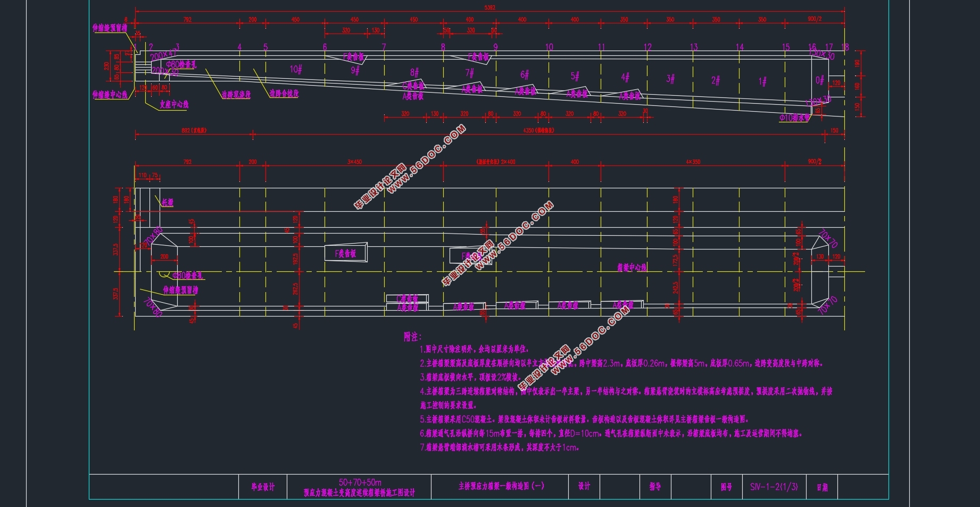The height and width of the screenshot is (507, 980).
Task: Click the 230 height dimension at the left end
Action: pos(107,66)
